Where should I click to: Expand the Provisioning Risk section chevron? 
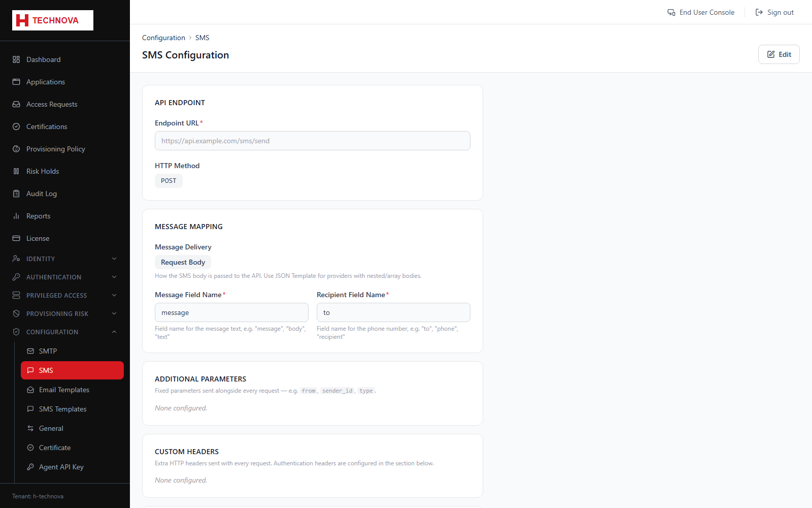pyautogui.click(x=114, y=313)
